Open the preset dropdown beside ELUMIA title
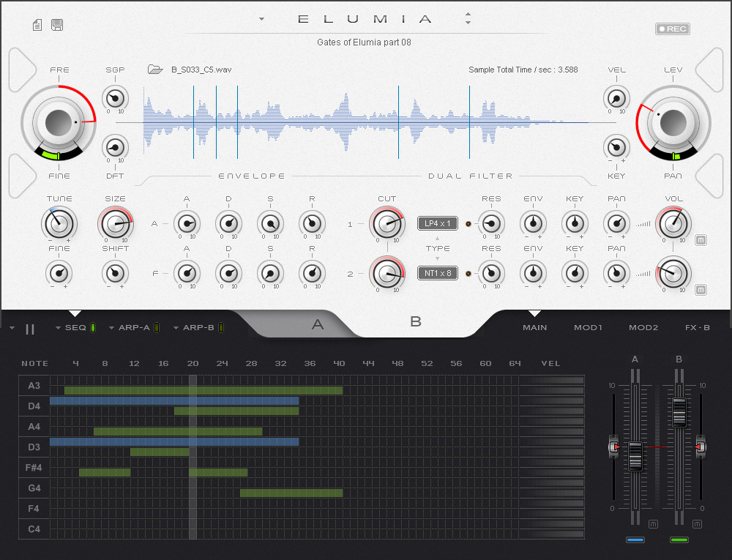 pyautogui.click(x=262, y=19)
